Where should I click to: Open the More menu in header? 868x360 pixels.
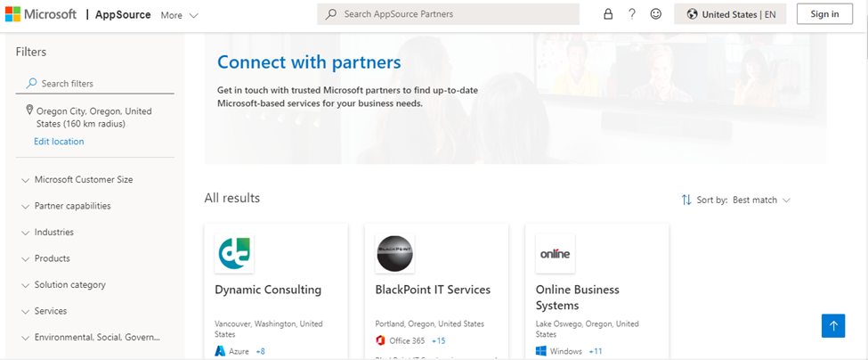point(179,15)
